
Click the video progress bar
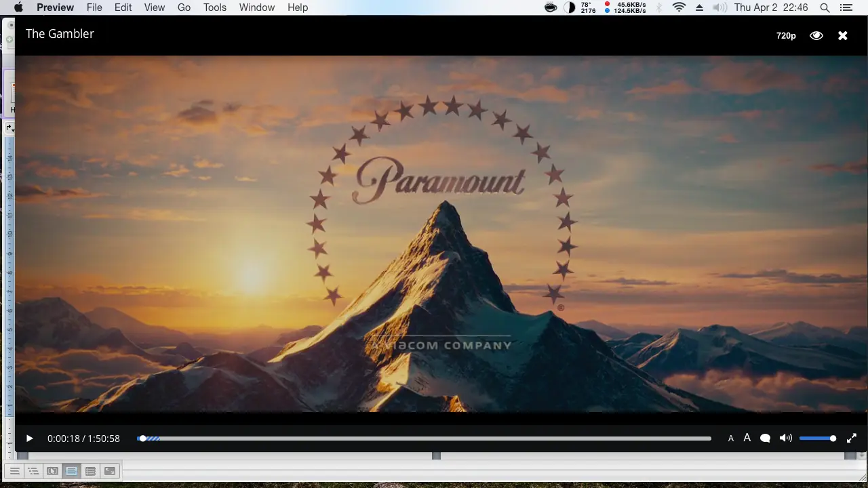point(425,439)
